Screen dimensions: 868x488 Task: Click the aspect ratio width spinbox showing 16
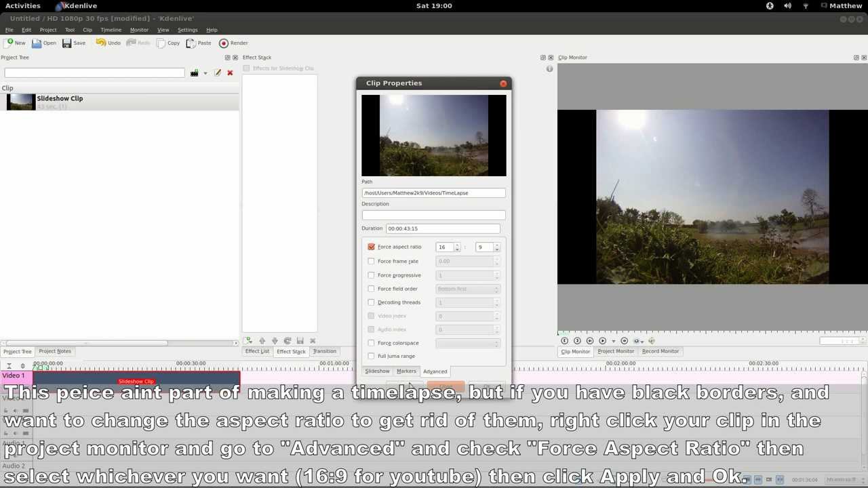click(x=448, y=247)
